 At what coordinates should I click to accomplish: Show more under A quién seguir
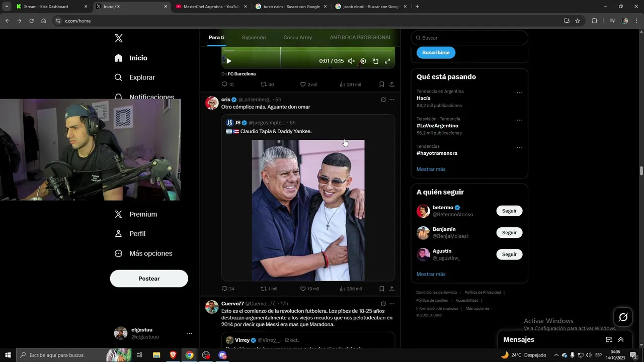(x=431, y=275)
